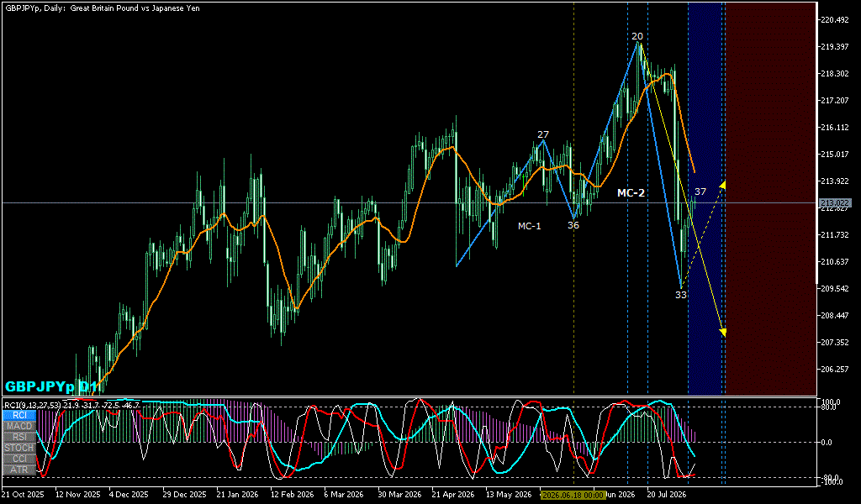
Task: Click the 0.0 level on RCI scale
Action: [827, 442]
